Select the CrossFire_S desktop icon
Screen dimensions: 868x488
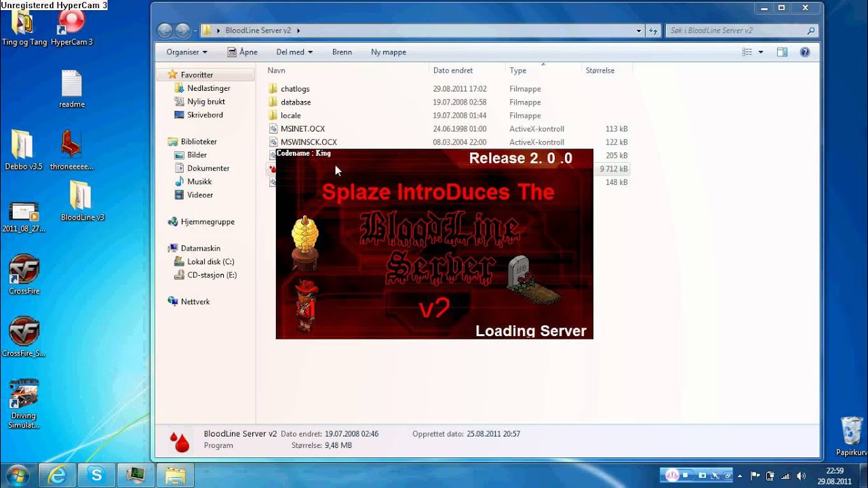[24, 338]
